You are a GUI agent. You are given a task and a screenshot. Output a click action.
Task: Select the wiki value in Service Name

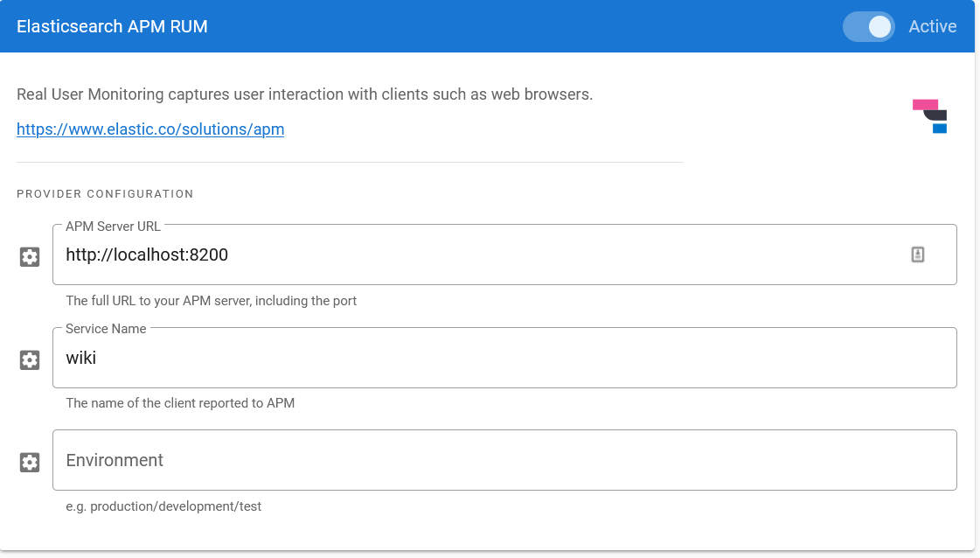point(81,357)
